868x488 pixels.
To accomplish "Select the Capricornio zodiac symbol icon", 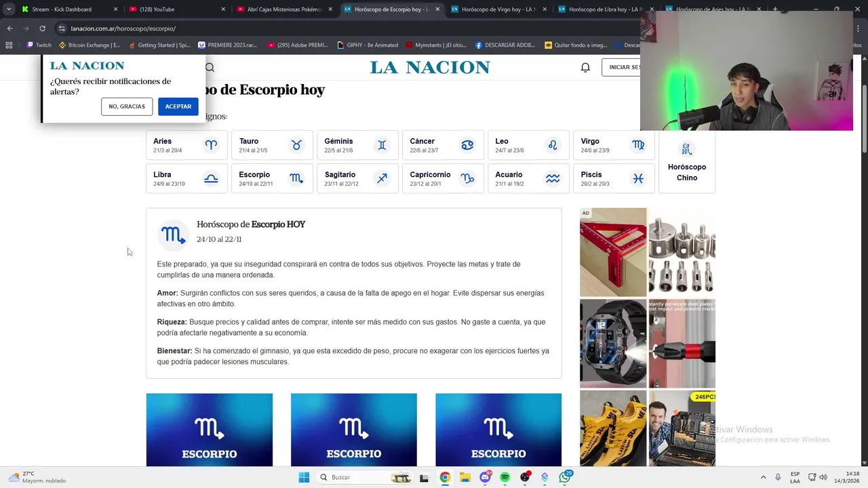I will [467, 178].
